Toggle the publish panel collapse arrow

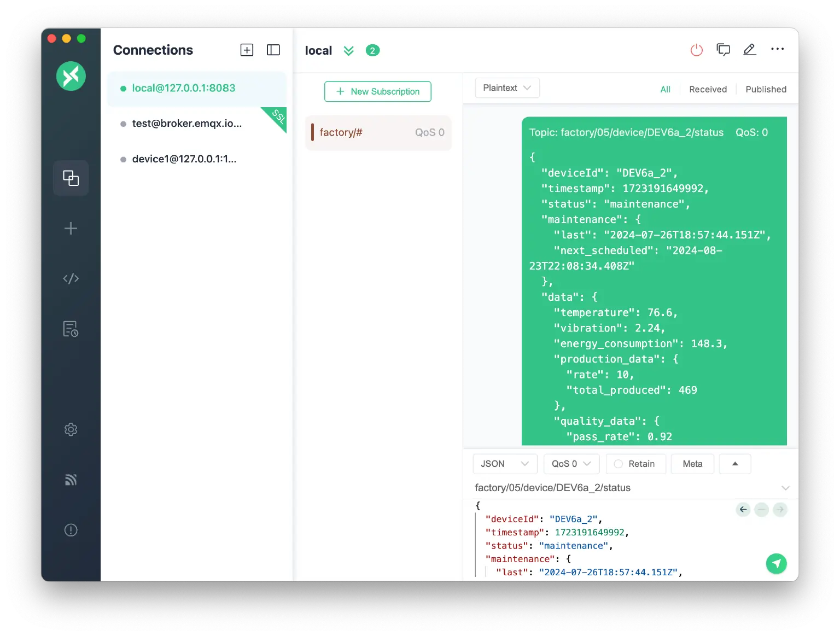pos(734,464)
